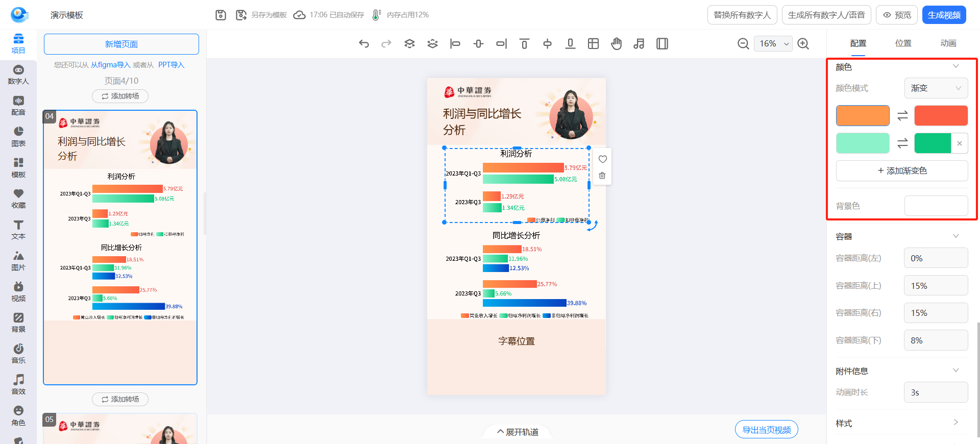Click the save disk icon
980x444 pixels.
[x=220, y=15]
